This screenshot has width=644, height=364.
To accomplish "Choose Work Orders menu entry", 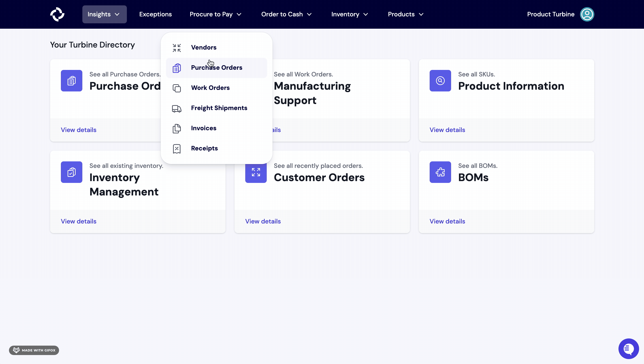I will (x=210, y=88).
